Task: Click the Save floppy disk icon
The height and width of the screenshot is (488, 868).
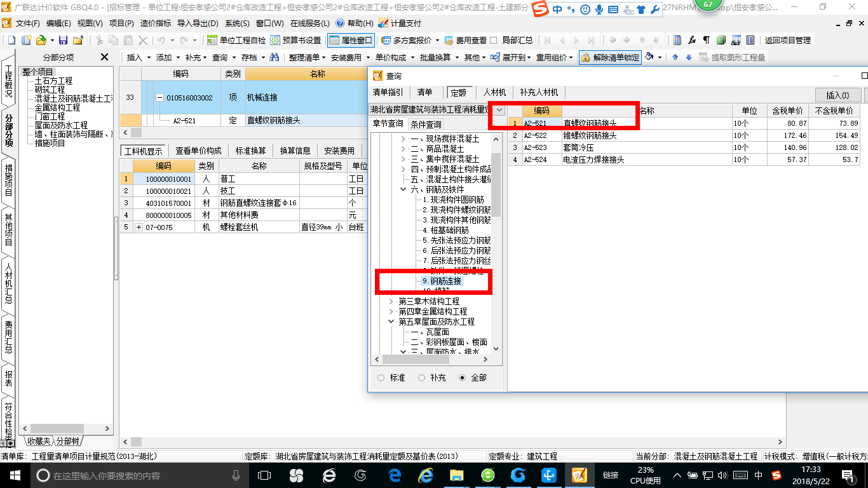Action: 63,40
